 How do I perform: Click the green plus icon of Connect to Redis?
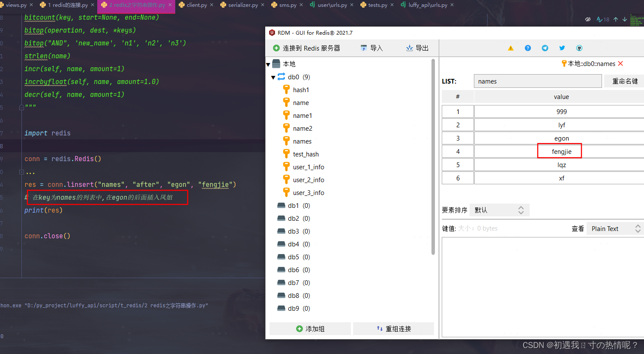276,48
